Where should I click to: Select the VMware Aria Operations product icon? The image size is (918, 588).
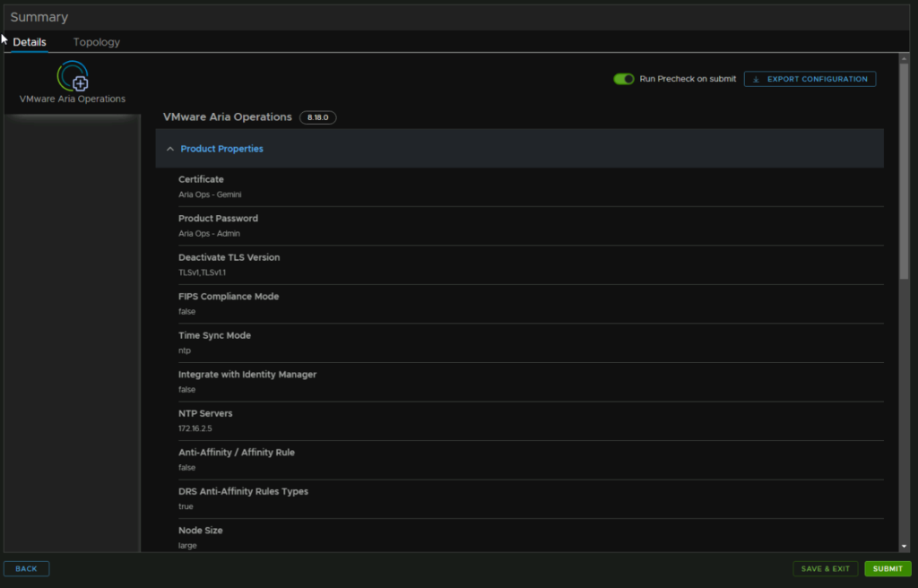[x=73, y=76]
